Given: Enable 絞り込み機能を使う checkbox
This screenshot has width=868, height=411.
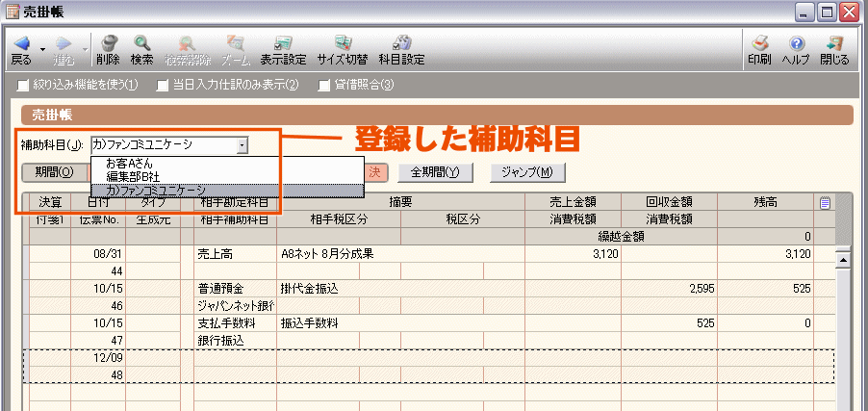Looking at the screenshot, I should [22, 86].
